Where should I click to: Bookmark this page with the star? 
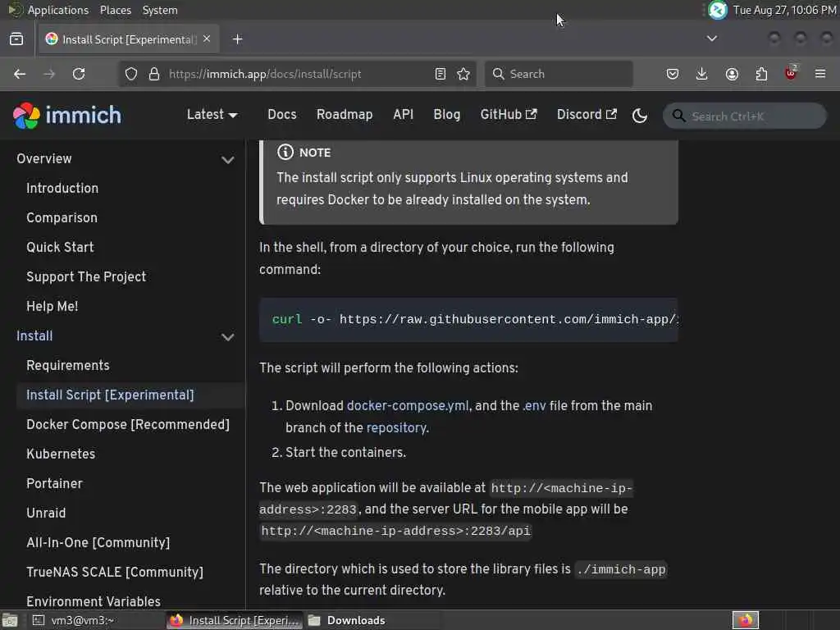(464, 74)
